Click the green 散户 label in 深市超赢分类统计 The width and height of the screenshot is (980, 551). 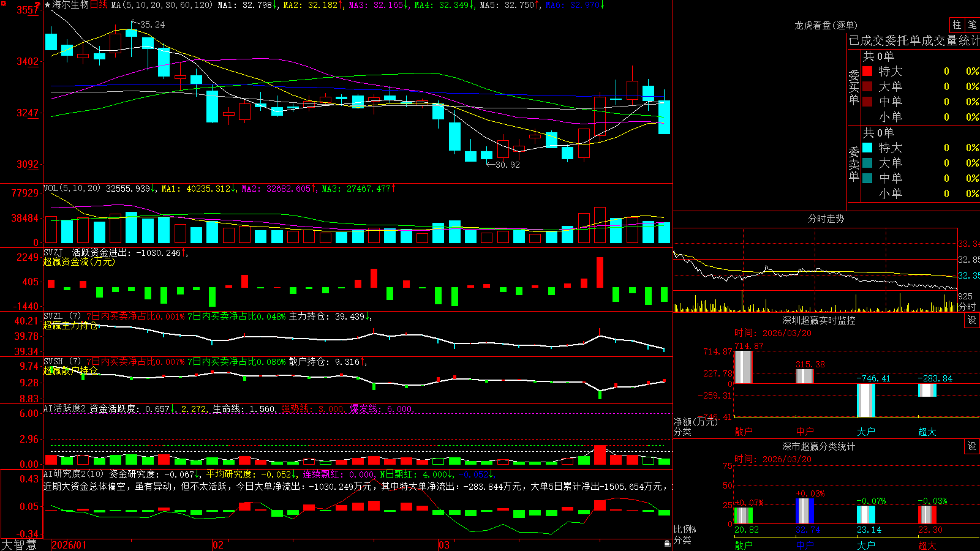click(743, 545)
